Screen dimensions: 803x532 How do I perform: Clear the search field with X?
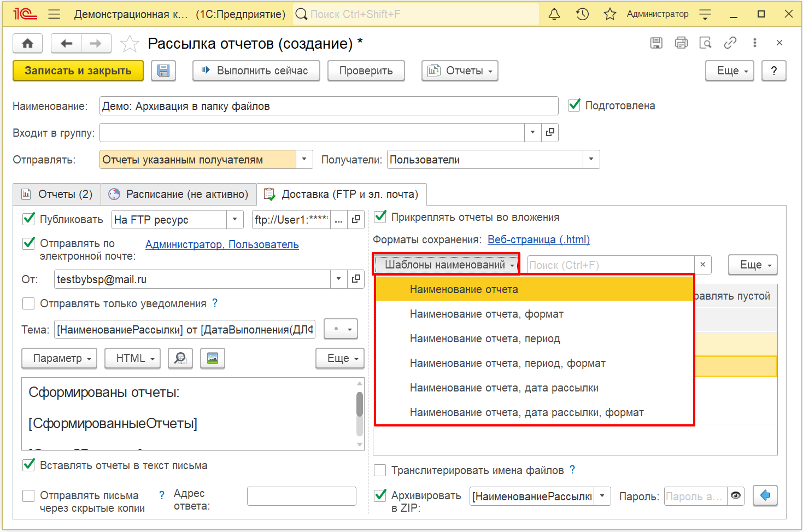coord(702,265)
